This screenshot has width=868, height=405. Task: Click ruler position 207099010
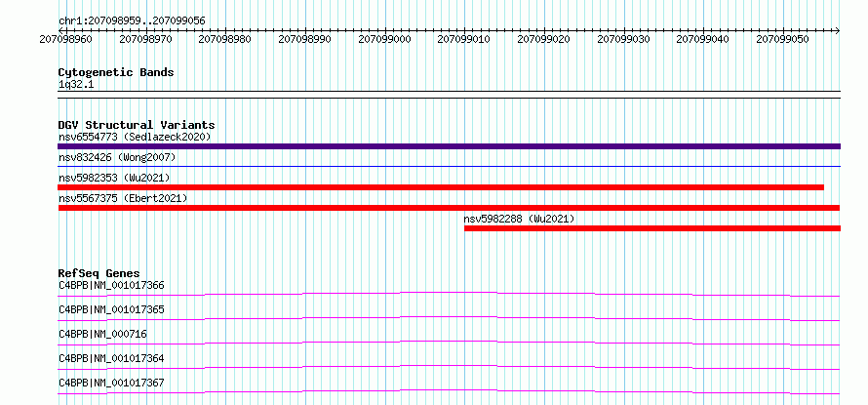click(464, 39)
